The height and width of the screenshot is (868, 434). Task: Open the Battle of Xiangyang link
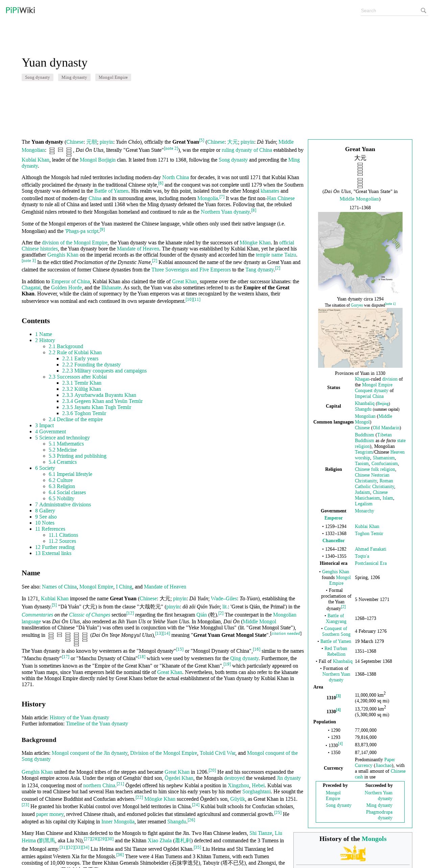pos(336,618)
